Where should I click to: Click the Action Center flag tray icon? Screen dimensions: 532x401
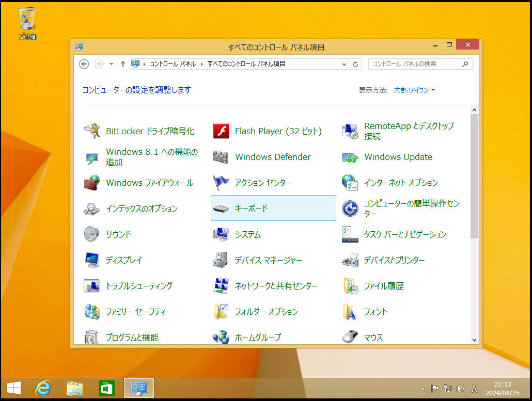point(435,389)
